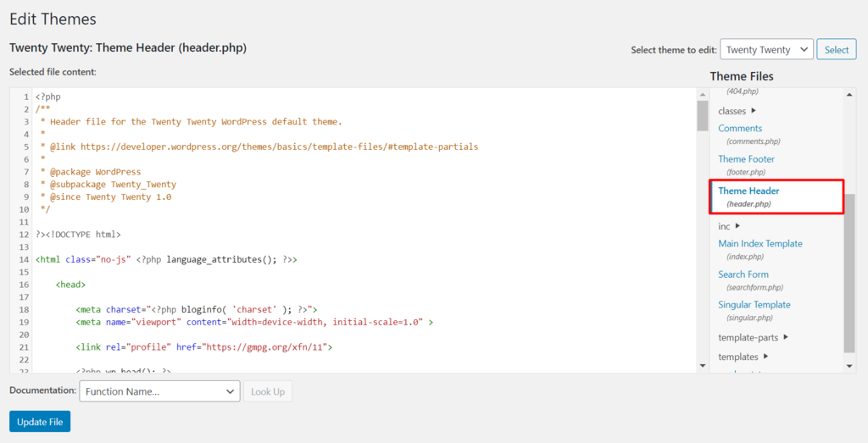Click the code editor vertical scrollbar thumb

tap(702, 116)
